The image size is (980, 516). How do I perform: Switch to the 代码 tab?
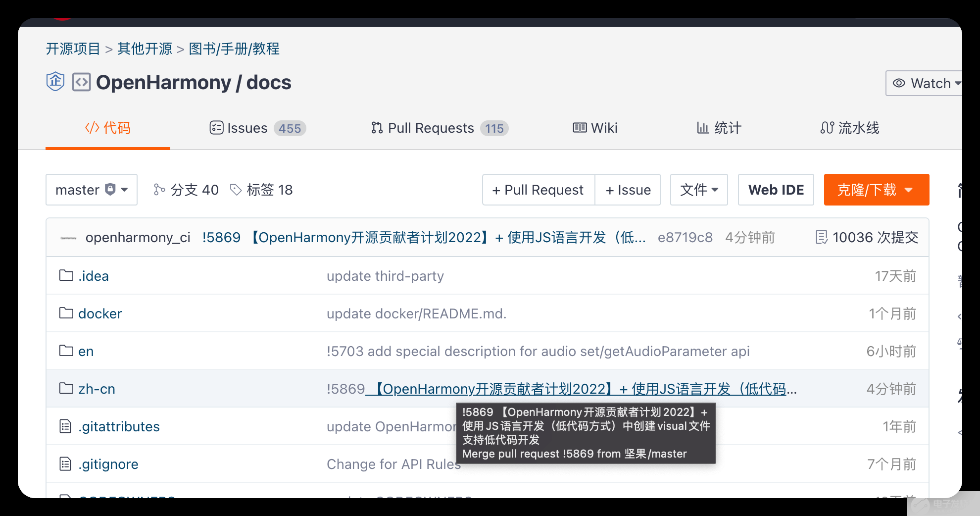pyautogui.click(x=108, y=128)
